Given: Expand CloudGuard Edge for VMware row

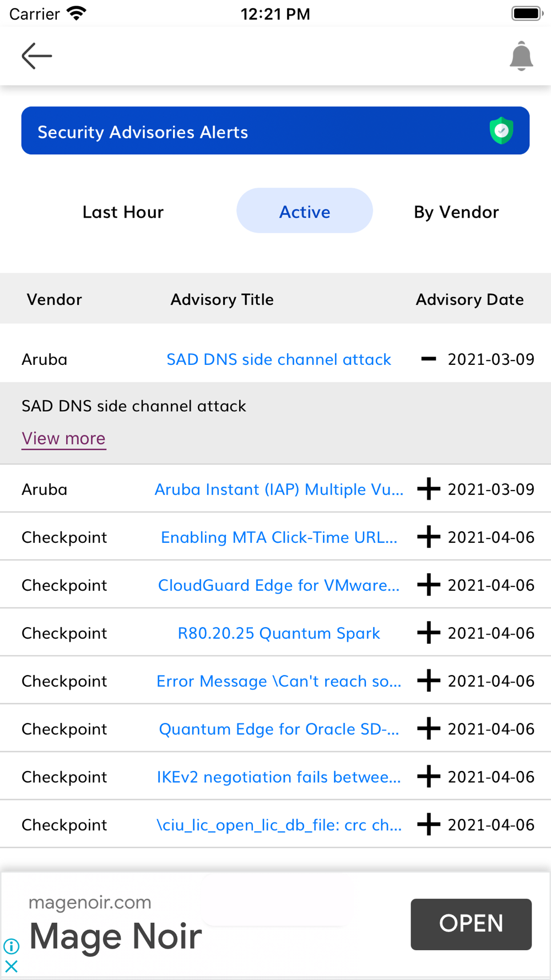Looking at the screenshot, I should tap(429, 585).
